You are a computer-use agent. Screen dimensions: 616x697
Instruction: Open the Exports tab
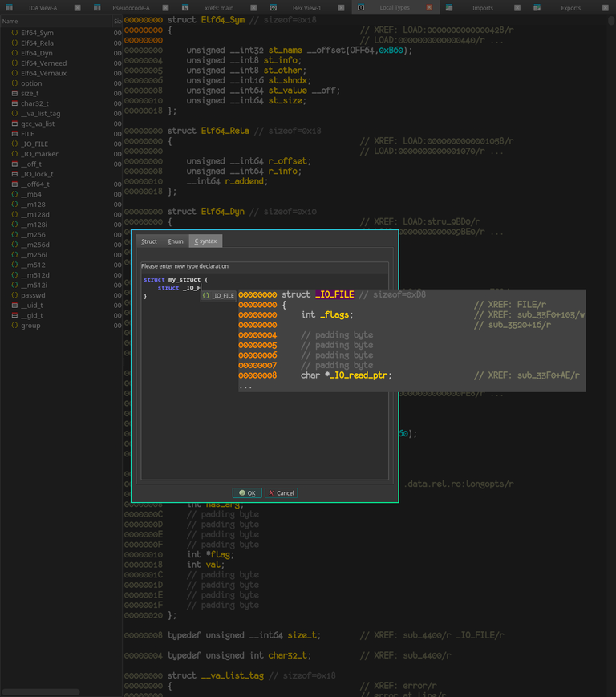(570, 7)
